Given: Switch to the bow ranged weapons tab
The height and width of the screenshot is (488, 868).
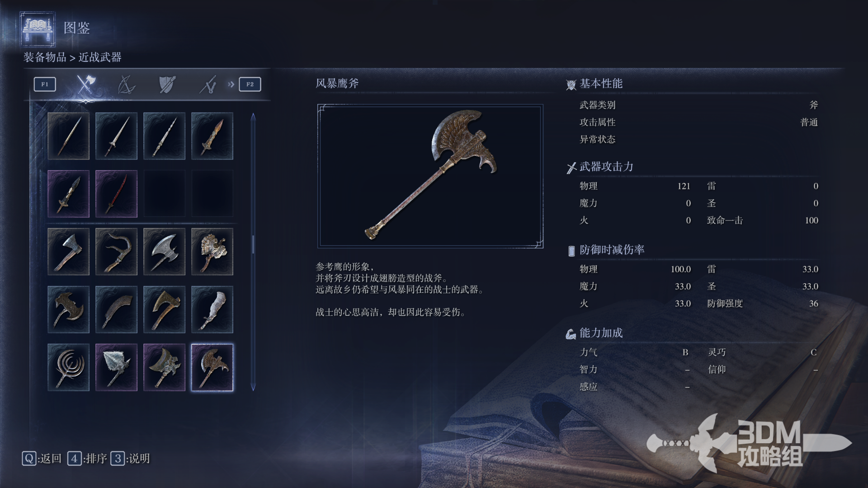Looking at the screenshot, I should coord(126,84).
